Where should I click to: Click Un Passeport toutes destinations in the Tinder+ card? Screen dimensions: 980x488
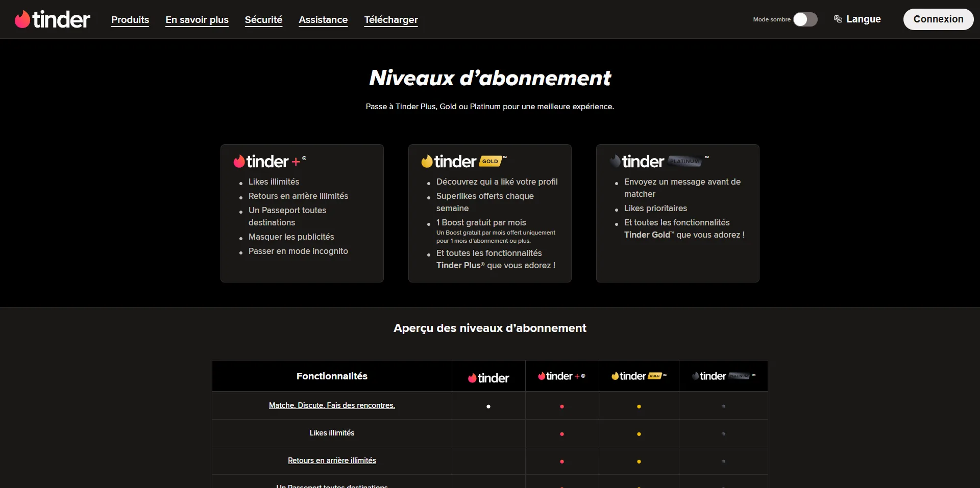(287, 216)
